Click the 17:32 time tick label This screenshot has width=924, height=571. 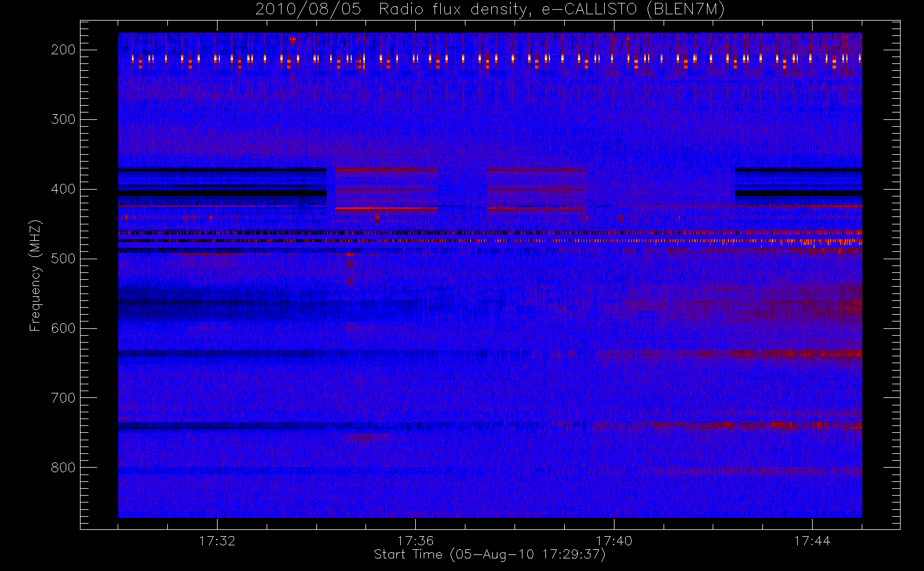point(217,540)
